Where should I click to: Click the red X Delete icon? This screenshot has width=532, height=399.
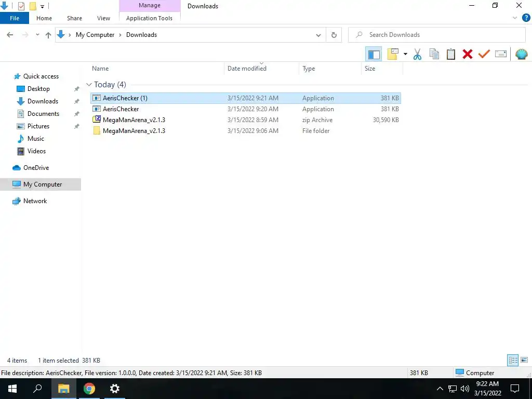468,54
